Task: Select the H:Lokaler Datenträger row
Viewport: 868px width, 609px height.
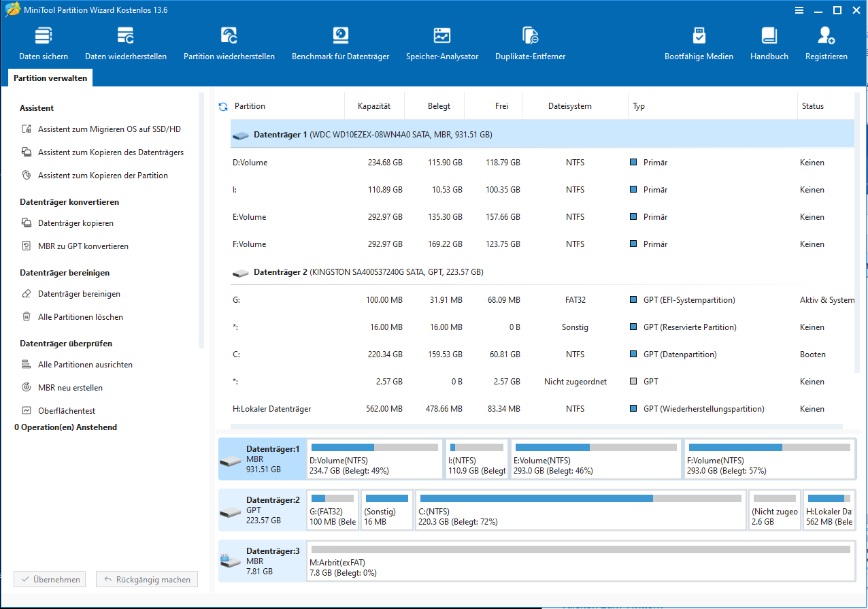Action: point(542,409)
